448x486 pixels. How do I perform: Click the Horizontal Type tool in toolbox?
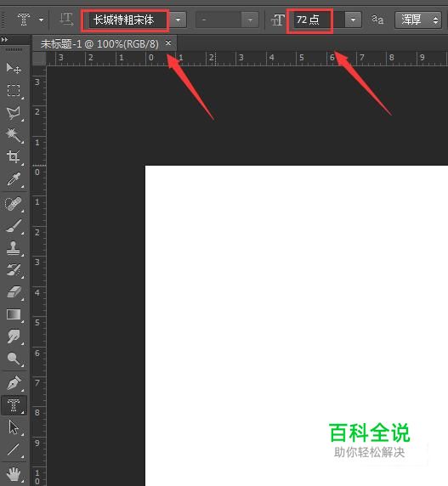pos(14,405)
